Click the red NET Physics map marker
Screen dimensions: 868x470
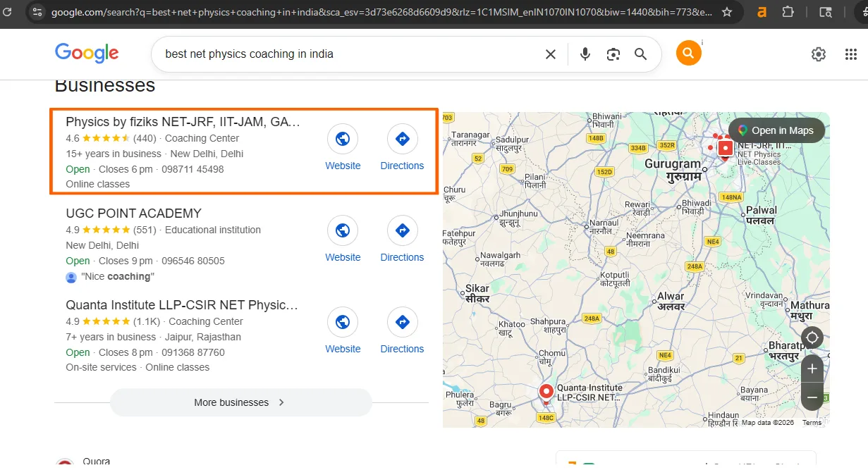(x=725, y=148)
